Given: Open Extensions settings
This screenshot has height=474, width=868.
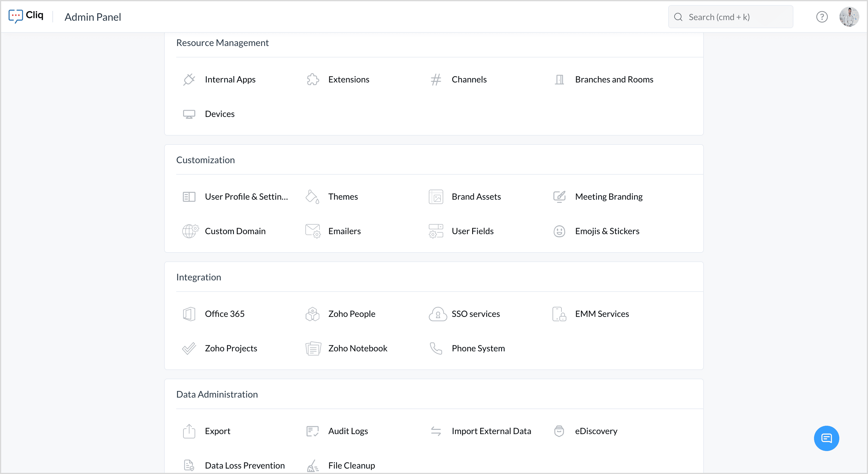Looking at the screenshot, I should 349,80.
